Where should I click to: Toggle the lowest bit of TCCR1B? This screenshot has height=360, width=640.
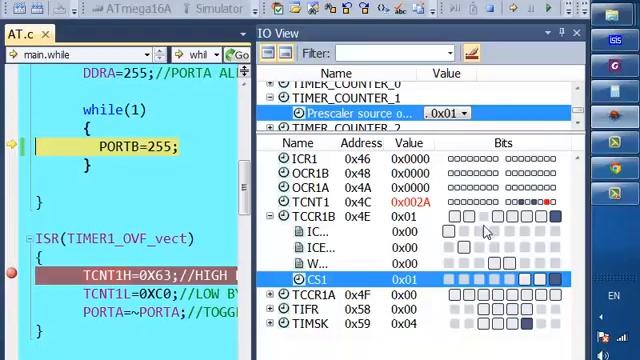tap(555, 216)
